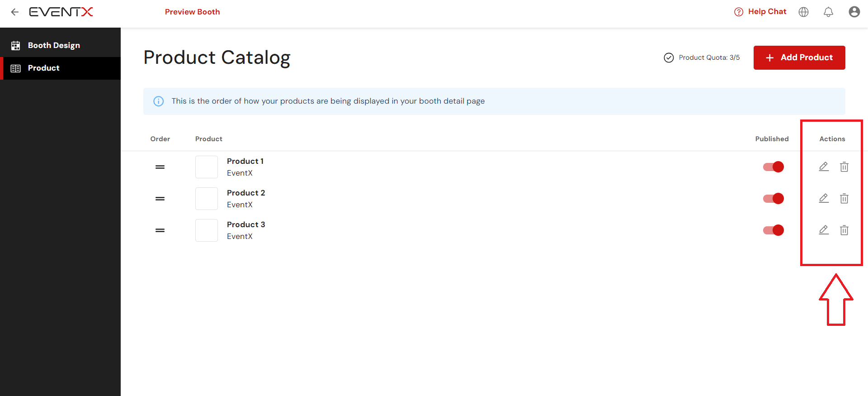Open the user account avatar menu
This screenshot has height=396, width=868.
pos(854,12)
